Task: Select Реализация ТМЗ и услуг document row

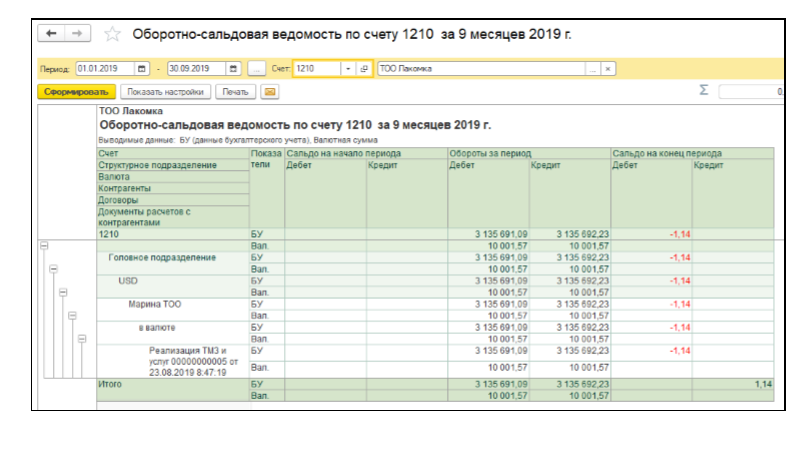Action: (193, 362)
